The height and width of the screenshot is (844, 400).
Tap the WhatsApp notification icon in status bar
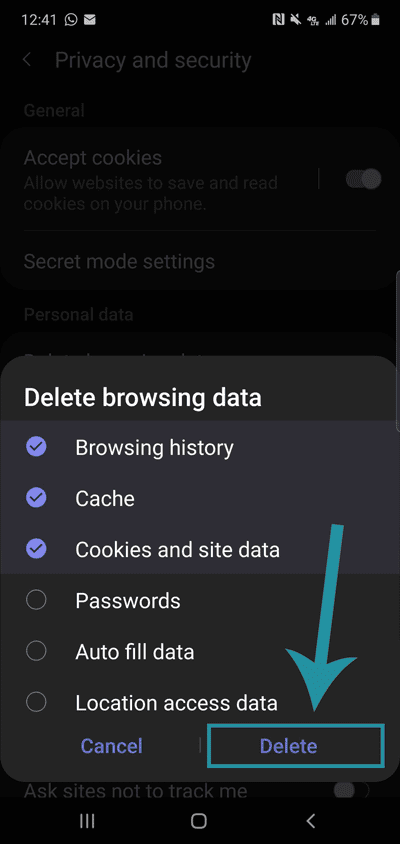71,20
